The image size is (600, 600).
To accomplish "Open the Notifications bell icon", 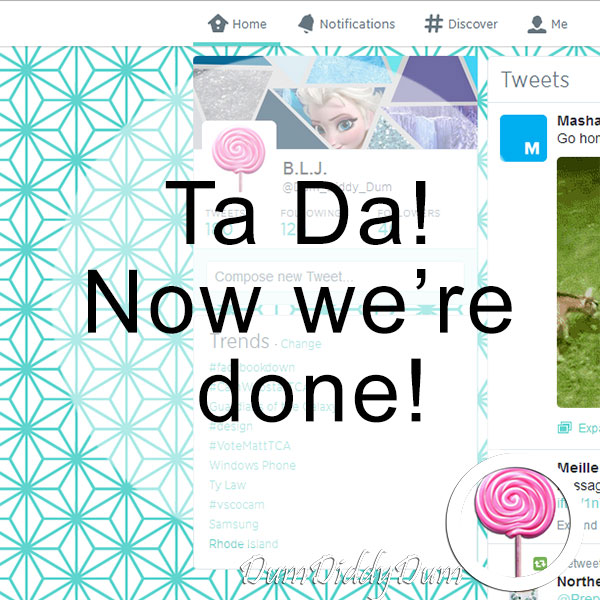I will [307, 24].
